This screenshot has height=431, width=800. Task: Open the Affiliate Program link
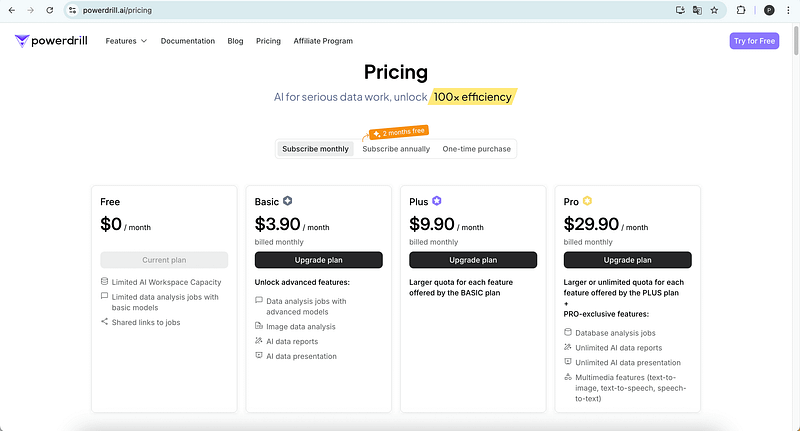click(x=323, y=41)
